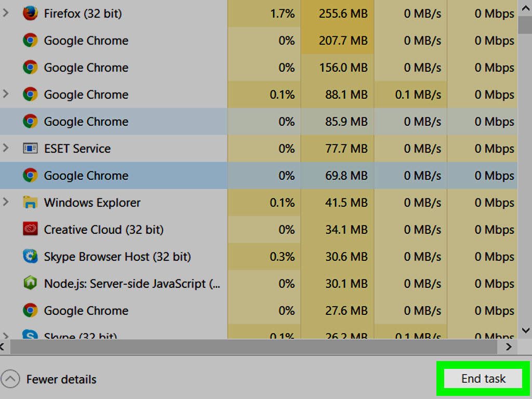532x399 pixels.
Task: Click the Chrome icon using 207.7 MB
Action: (30, 41)
